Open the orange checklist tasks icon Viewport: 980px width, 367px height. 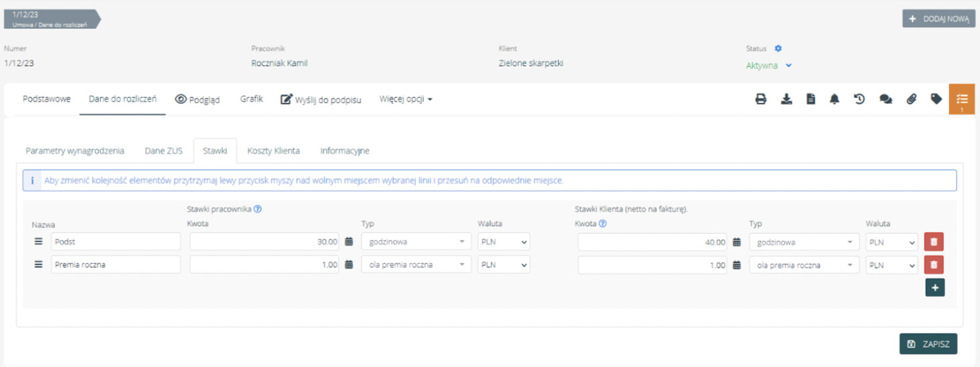click(x=961, y=99)
